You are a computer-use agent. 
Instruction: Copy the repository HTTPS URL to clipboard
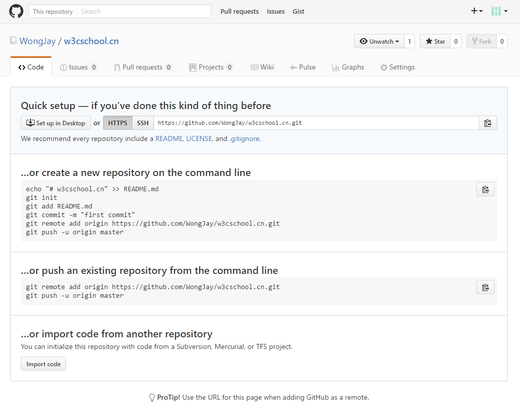click(487, 123)
